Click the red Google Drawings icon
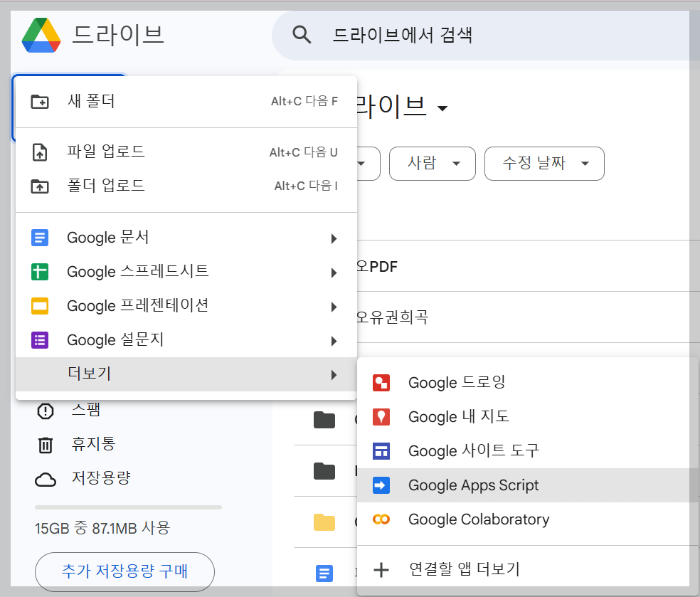The height and width of the screenshot is (597, 700). [x=381, y=383]
